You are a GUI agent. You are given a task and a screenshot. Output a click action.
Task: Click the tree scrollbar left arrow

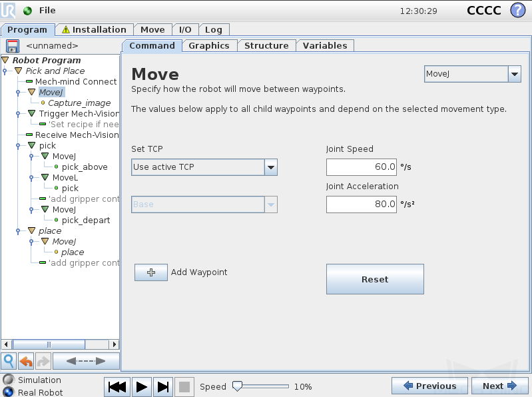(x=6, y=344)
